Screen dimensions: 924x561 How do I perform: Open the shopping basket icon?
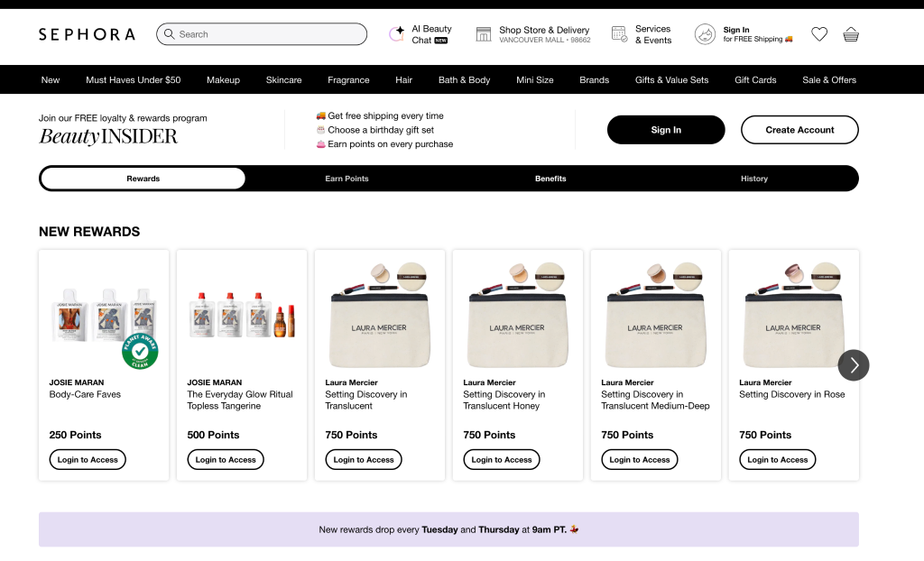click(x=851, y=34)
